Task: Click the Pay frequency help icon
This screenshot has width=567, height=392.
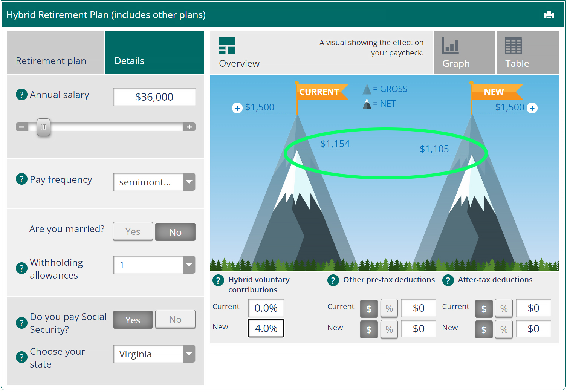Action: (21, 179)
